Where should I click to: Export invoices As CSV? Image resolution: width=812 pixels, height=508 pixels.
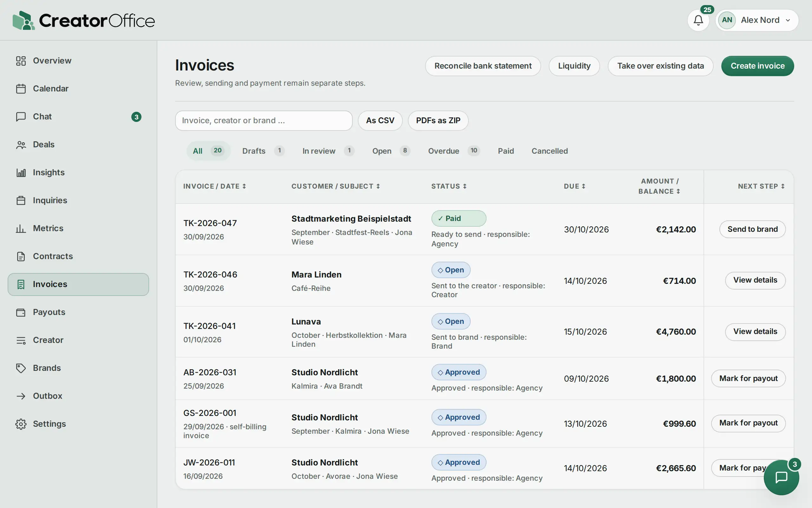coord(380,120)
